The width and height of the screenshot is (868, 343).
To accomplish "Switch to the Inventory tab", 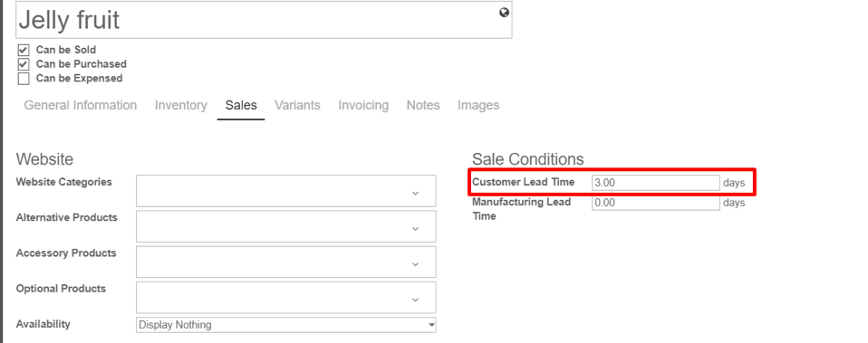I will click(181, 105).
